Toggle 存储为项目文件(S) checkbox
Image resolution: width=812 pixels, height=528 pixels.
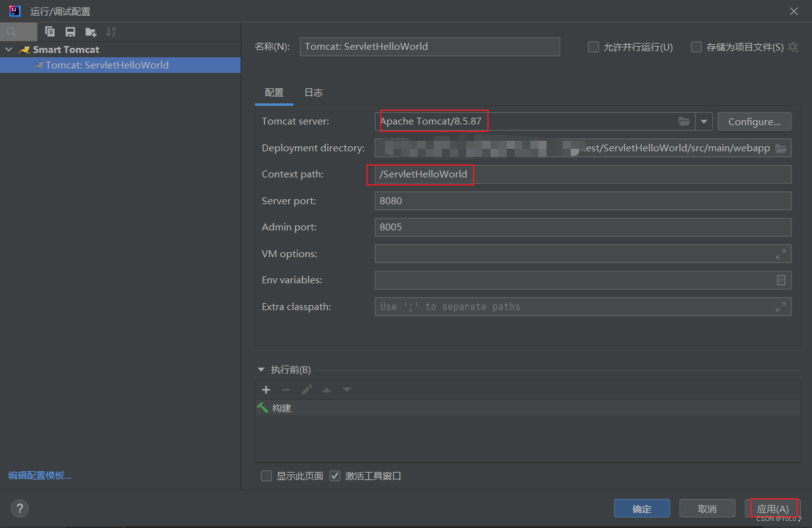pos(697,47)
